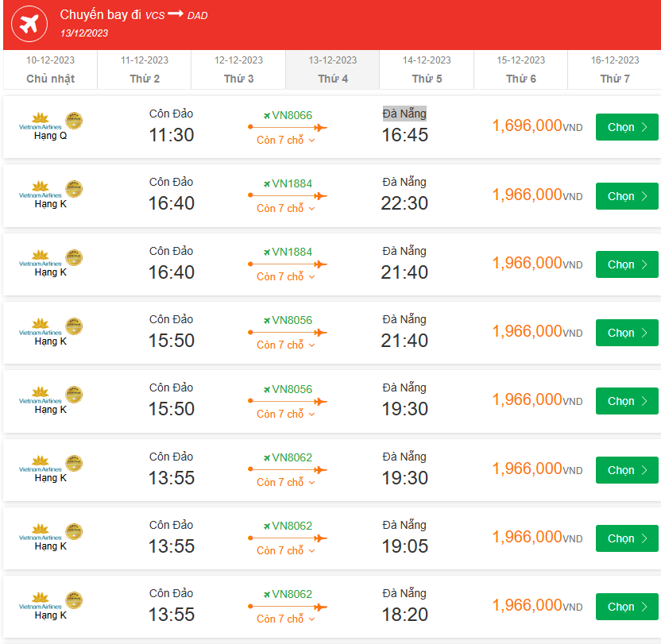Open the 12-12-2023 Thứ 3 date tab
This screenshot has height=644, width=661.
tap(238, 70)
